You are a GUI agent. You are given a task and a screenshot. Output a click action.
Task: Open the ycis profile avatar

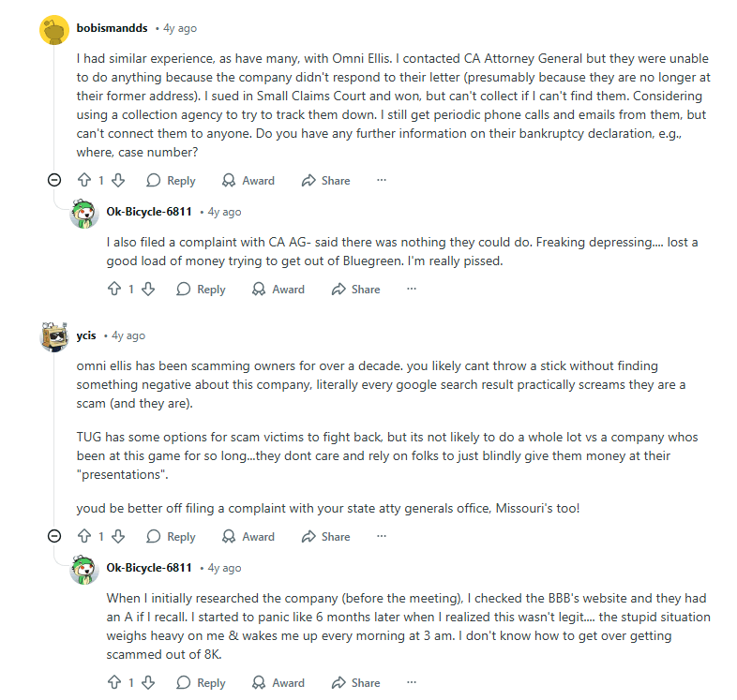pos(53,335)
